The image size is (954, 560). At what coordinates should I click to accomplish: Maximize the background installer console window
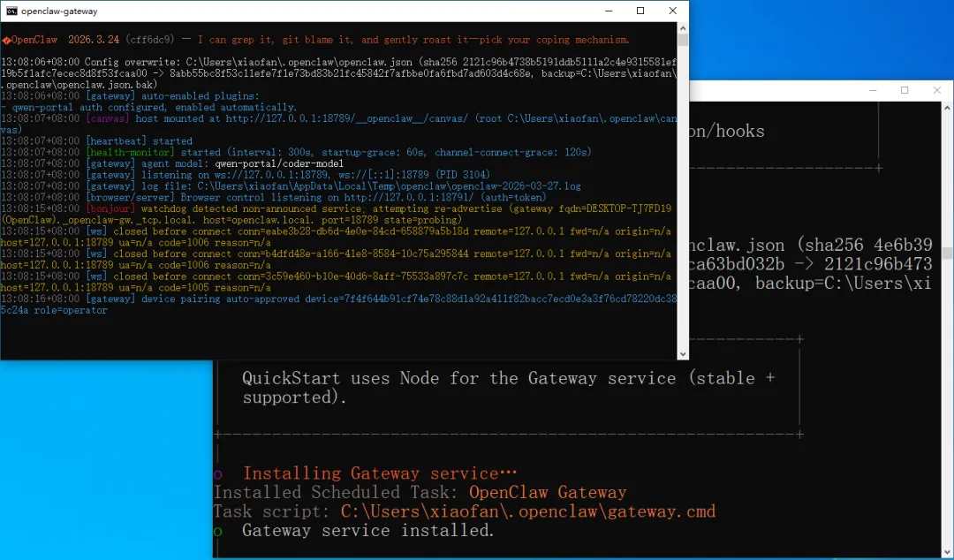pos(905,91)
